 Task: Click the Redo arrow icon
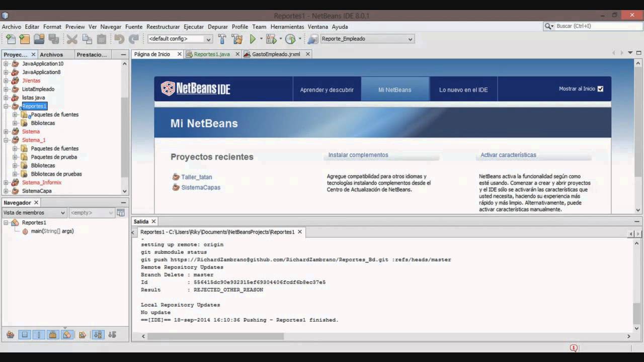click(x=134, y=39)
